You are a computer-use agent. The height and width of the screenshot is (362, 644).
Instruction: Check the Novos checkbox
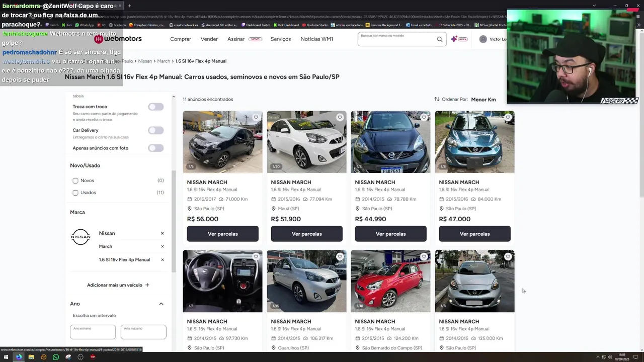pyautogui.click(x=75, y=180)
